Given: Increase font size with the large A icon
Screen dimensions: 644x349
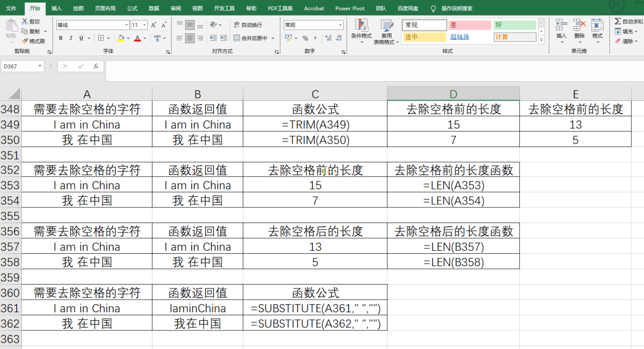Looking at the screenshot, I should (x=153, y=25).
